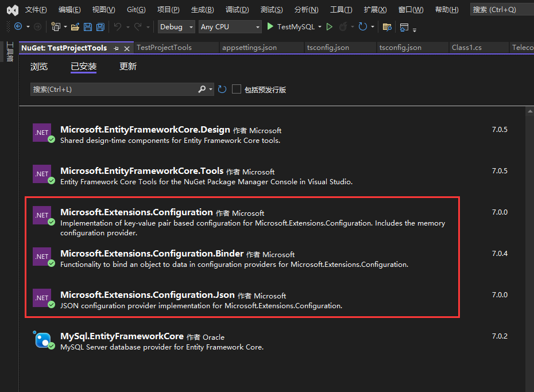This screenshot has height=392, width=534.
Task: Open the Debug configuration dropdown
Action: click(176, 26)
